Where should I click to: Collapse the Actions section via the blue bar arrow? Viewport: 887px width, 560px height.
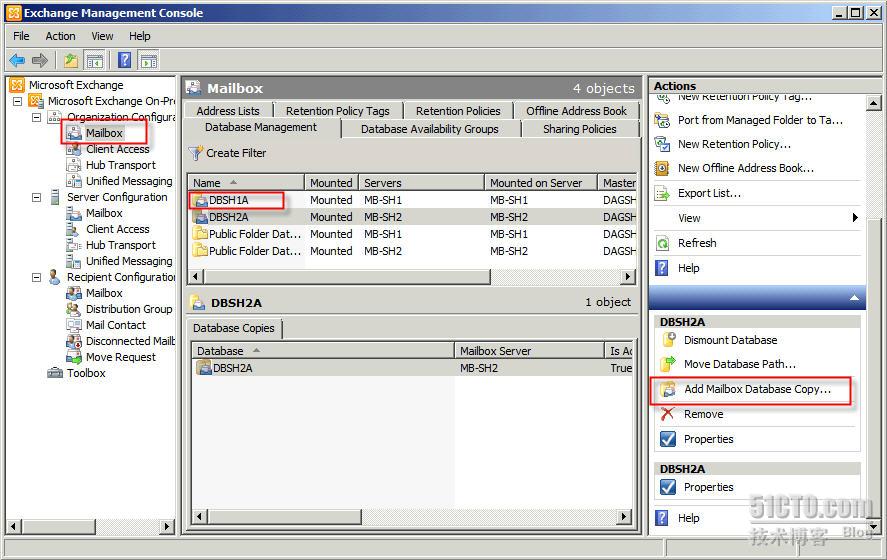pyautogui.click(x=854, y=298)
